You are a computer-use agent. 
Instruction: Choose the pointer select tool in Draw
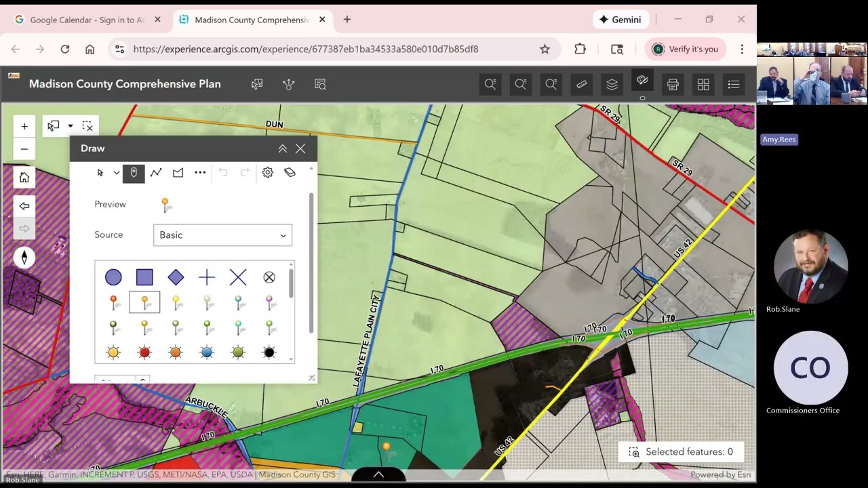click(x=100, y=173)
